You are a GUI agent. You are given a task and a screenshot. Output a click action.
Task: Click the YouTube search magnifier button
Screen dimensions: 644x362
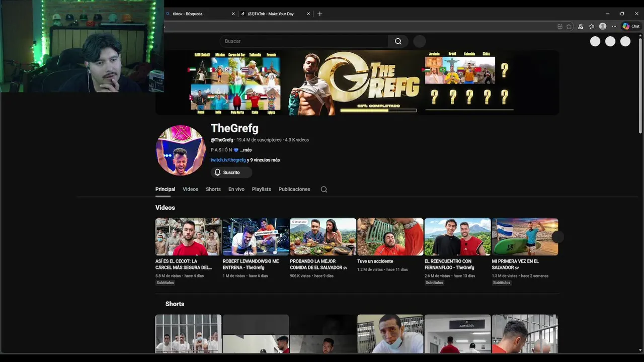click(x=398, y=41)
